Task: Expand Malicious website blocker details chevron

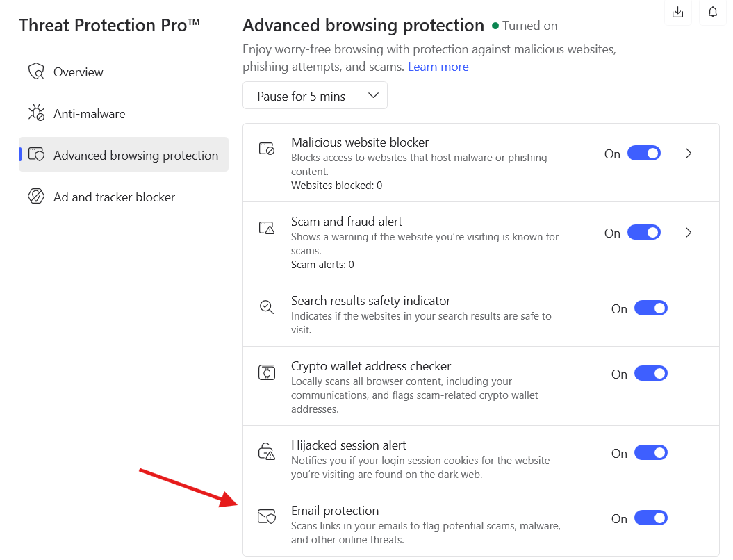Action: 689,153
